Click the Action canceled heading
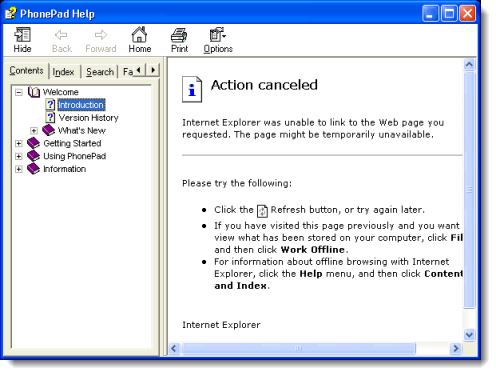The height and width of the screenshot is (375, 496). [x=264, y=85]
